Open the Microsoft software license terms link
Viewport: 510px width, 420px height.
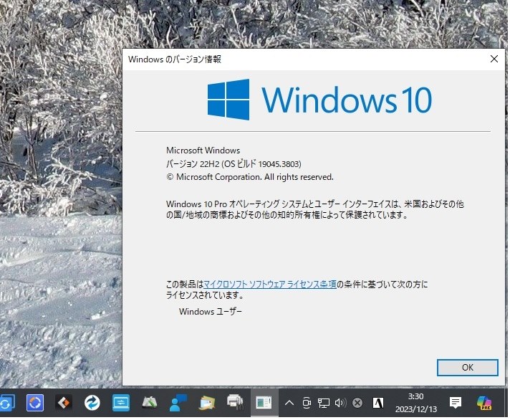tap(269, 284)
